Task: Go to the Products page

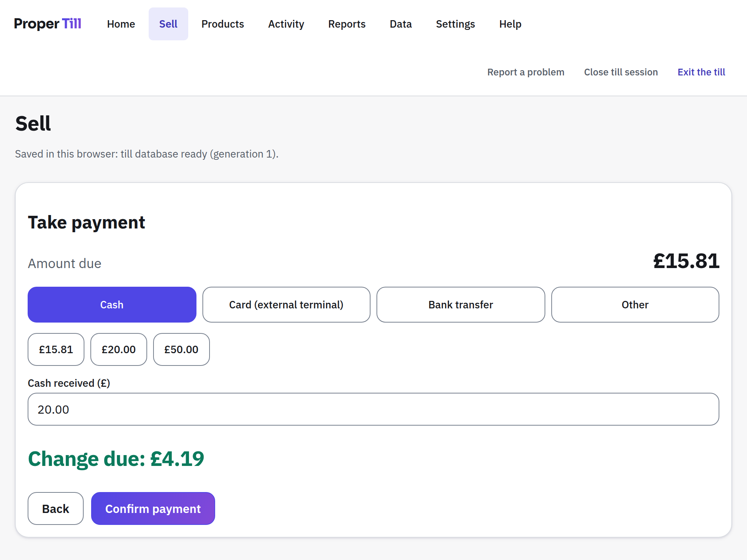Action: 223,24
